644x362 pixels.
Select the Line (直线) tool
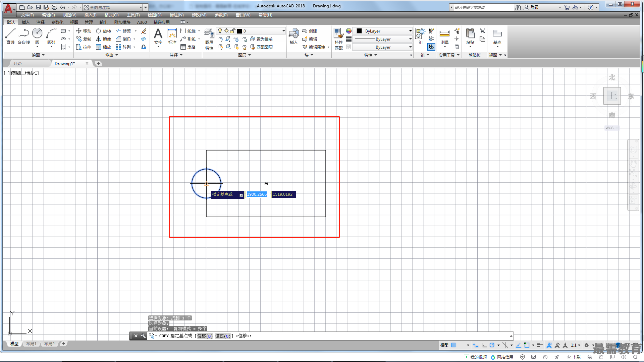10,36
